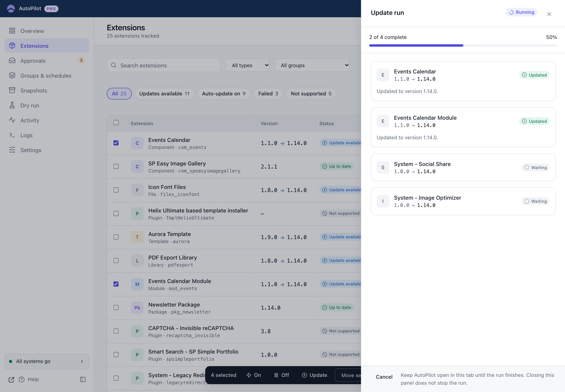Click the Extension column header
This screenshot has height=392, width=565.
tap(142, 123)
